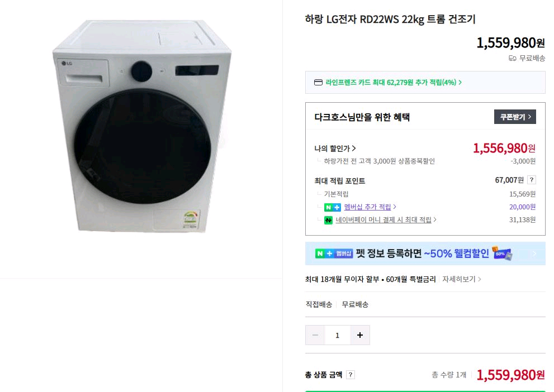Click the product title 하랑 LG전자 RD22WS
Viewport: 554px width, 392px height.
click(x=390, y=20)
